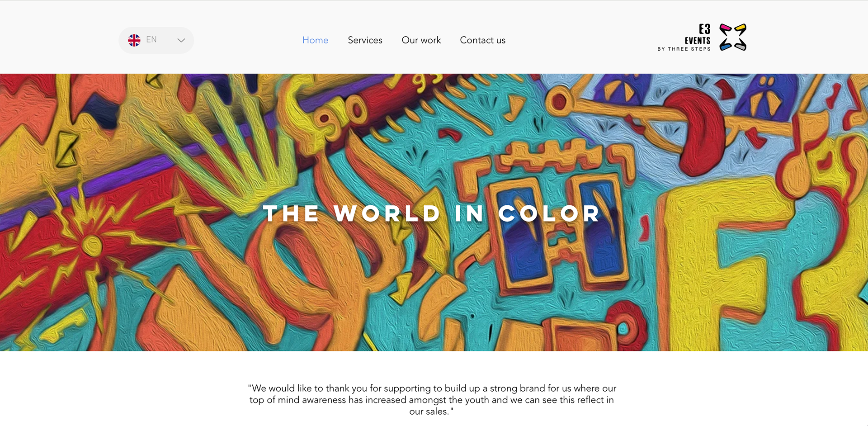Click THE WORLD IN COLOR heading
The image size is (868, 426).
(x=432, y=213)
